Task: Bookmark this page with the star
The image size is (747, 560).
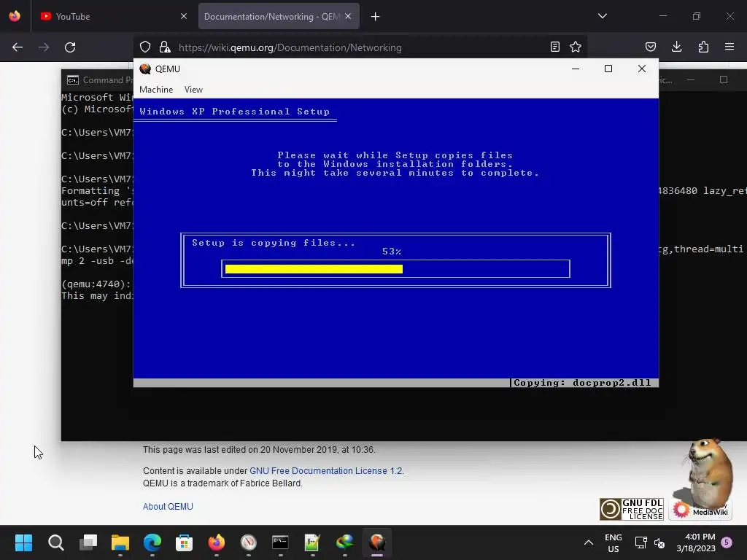Action: pos(576,47)
